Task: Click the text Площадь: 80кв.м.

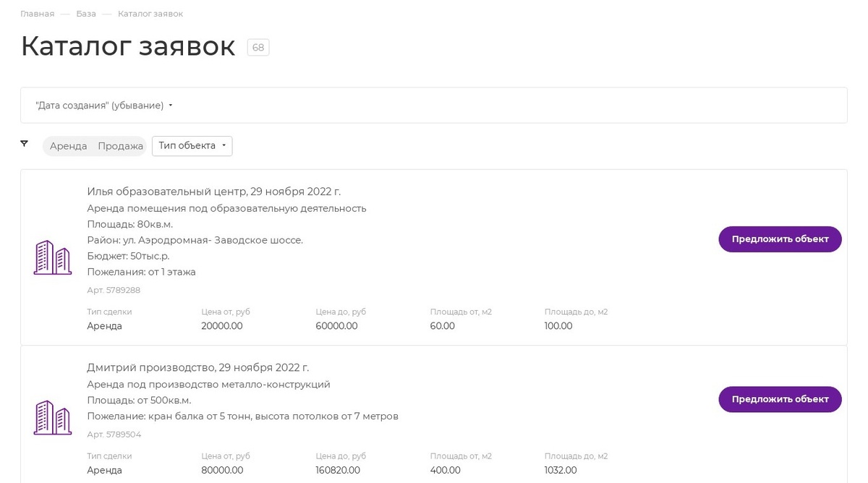Action: 130,224
